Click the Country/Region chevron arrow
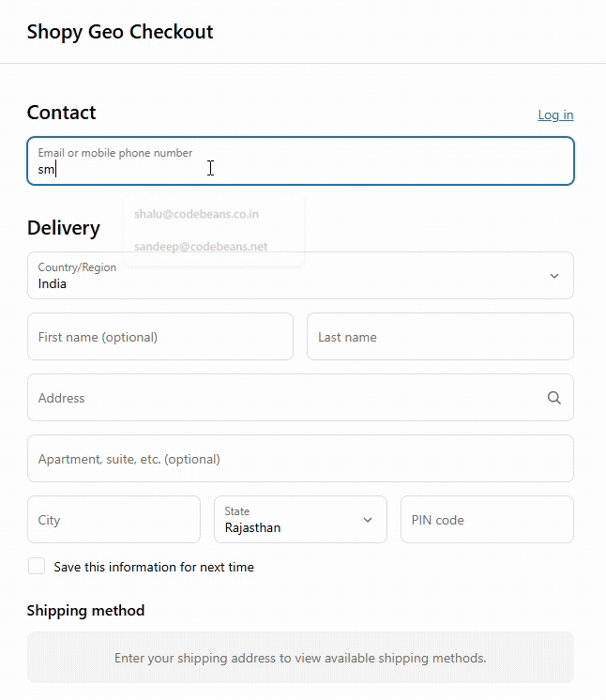 [553, 276]
